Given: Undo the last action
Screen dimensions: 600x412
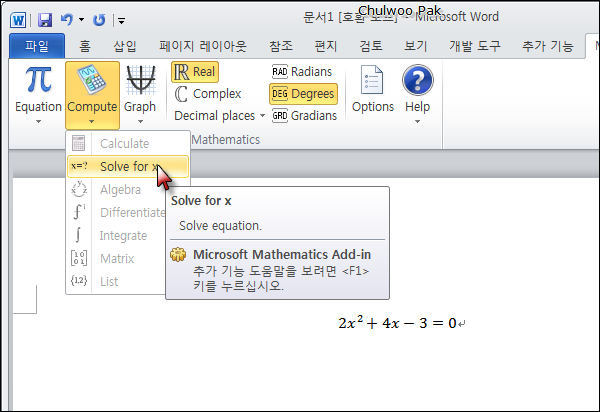Looking at the screenshot, I should coord(67,19).
